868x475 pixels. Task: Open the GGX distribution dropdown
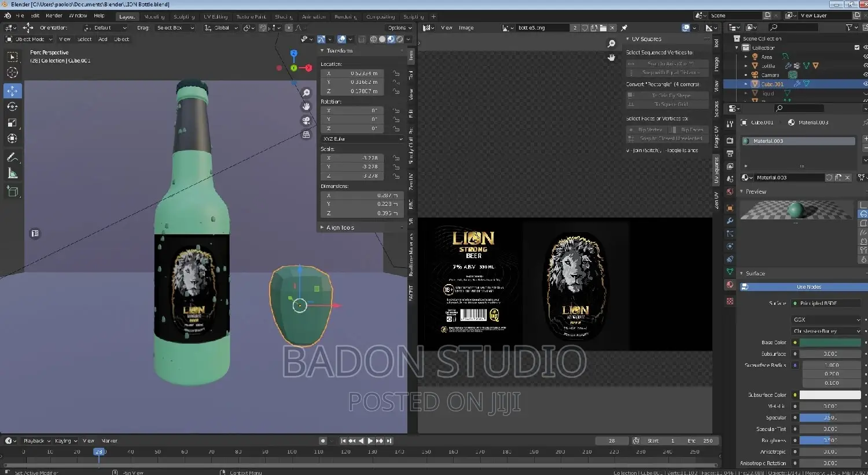(x=826, y=319)
